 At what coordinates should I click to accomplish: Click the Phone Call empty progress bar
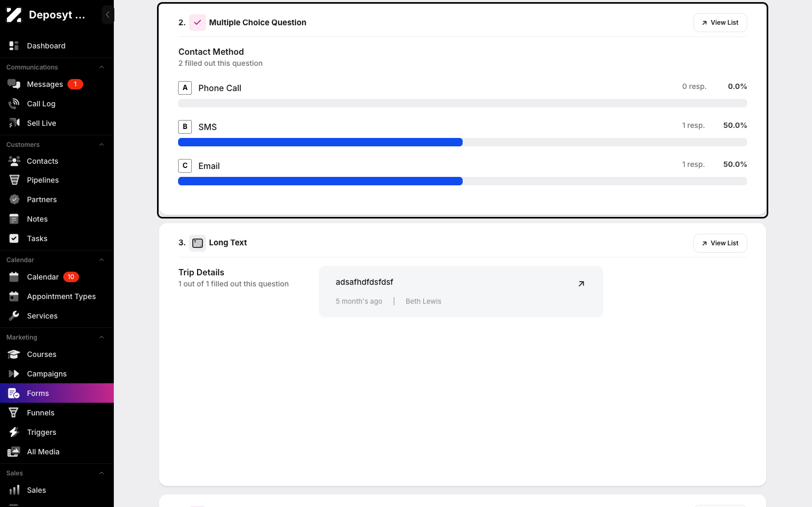point(463,103)
